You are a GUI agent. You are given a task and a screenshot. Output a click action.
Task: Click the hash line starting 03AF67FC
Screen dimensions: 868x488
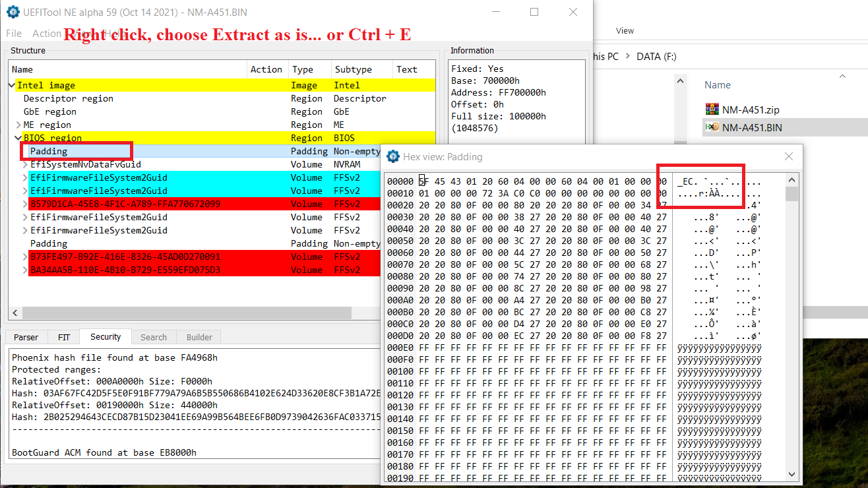[x=197, y=394]
